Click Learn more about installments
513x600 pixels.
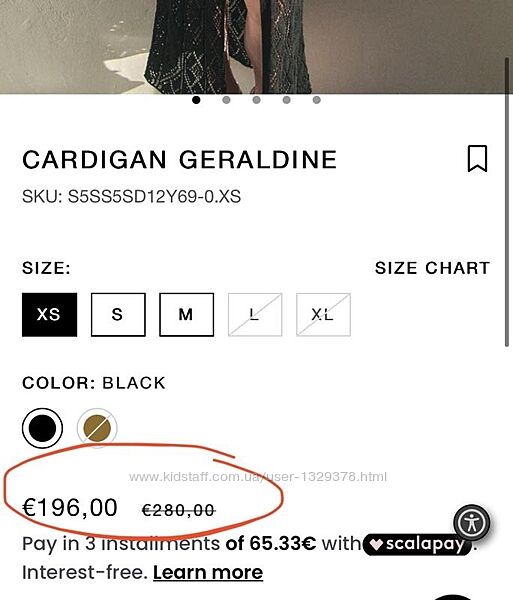tap(208, 572)
